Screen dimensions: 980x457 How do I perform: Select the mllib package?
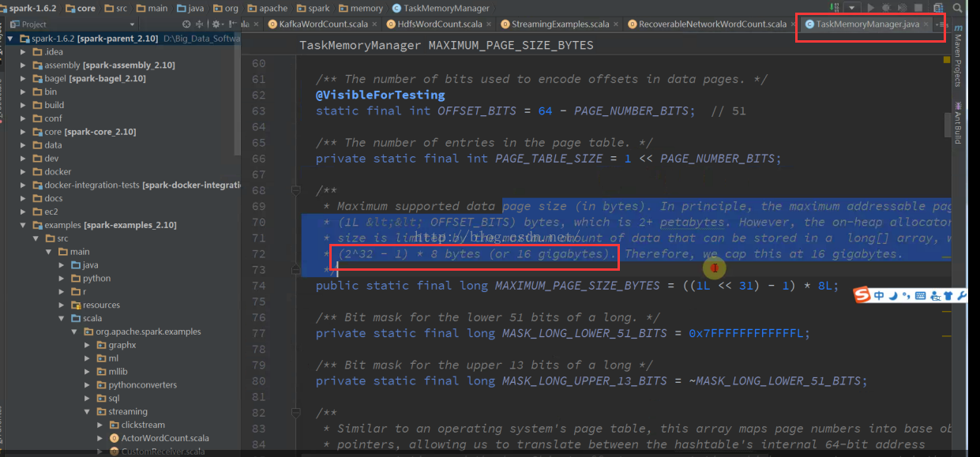pyautogui.click(x=111, y=372)
